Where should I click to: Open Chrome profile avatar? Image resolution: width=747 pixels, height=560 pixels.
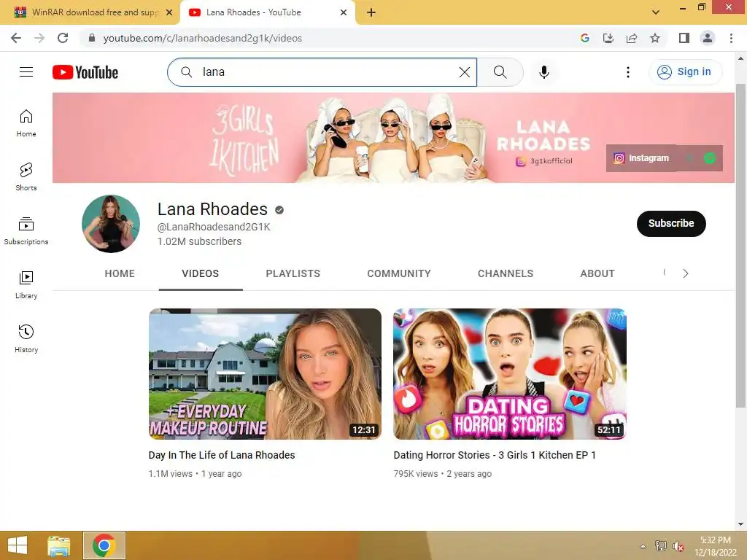click(708, 38)
